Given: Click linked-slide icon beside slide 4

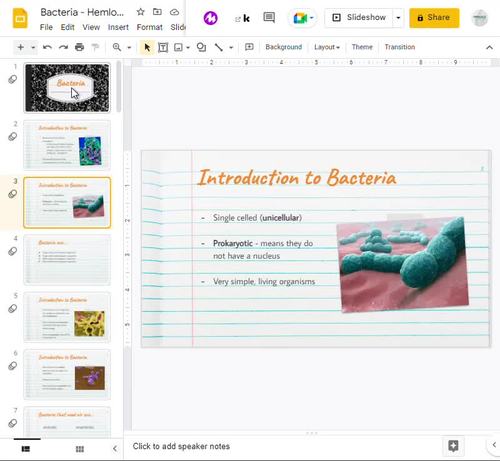Looking at the screenshot, I should (12, 251).
